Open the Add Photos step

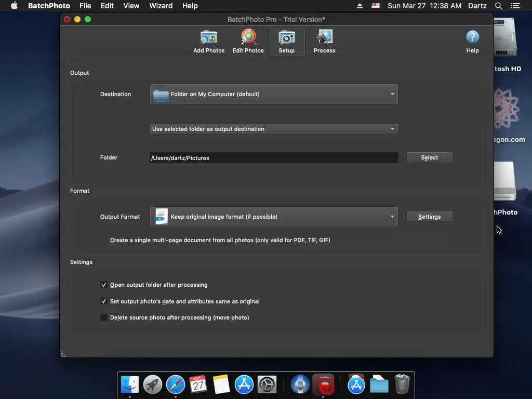point(209,42)
